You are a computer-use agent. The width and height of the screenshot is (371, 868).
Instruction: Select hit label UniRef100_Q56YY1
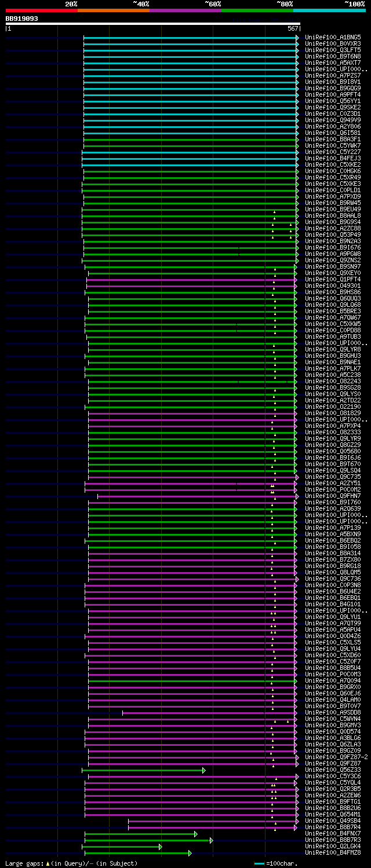point(333,101)
